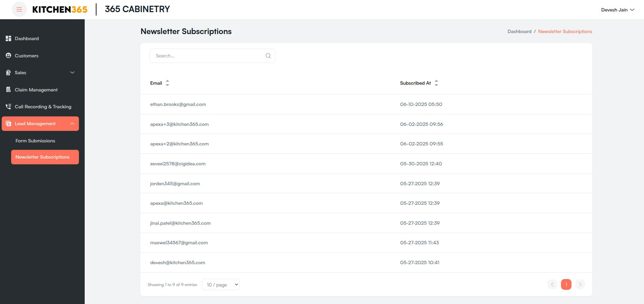Screen dimensions: 644x304
Task: Select ethan.brooks@gmail.com email cell
Action: point(178,104)
